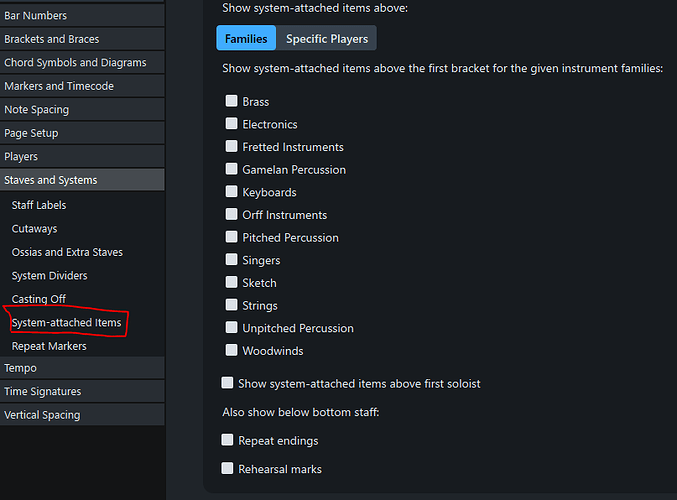
Task: Open the Repeat Markers section
Action: [49, 346]
